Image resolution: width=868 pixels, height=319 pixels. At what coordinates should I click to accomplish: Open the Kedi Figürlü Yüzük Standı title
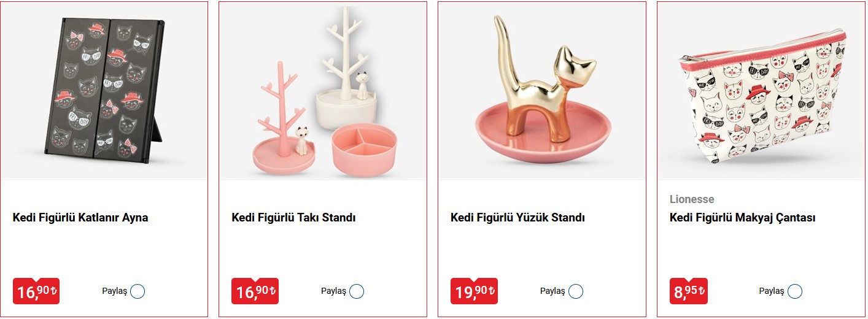coord(517,218)
